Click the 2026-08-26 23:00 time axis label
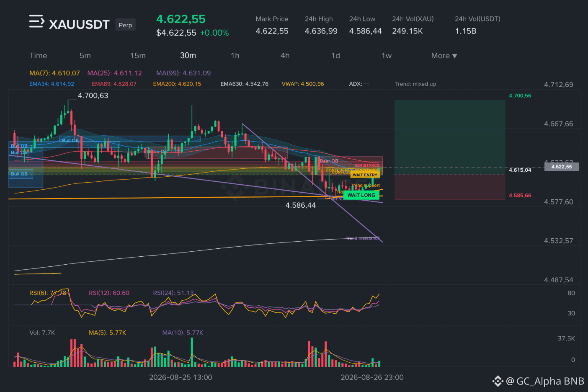Viewport: 588px width, 392px height. (372, 377)
